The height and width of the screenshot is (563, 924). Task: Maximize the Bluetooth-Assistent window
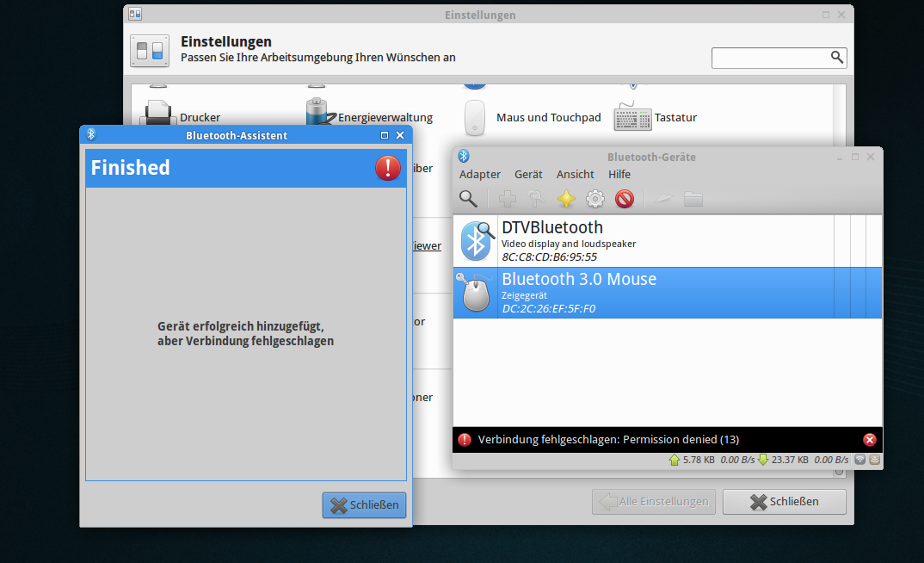click(385, 135)
